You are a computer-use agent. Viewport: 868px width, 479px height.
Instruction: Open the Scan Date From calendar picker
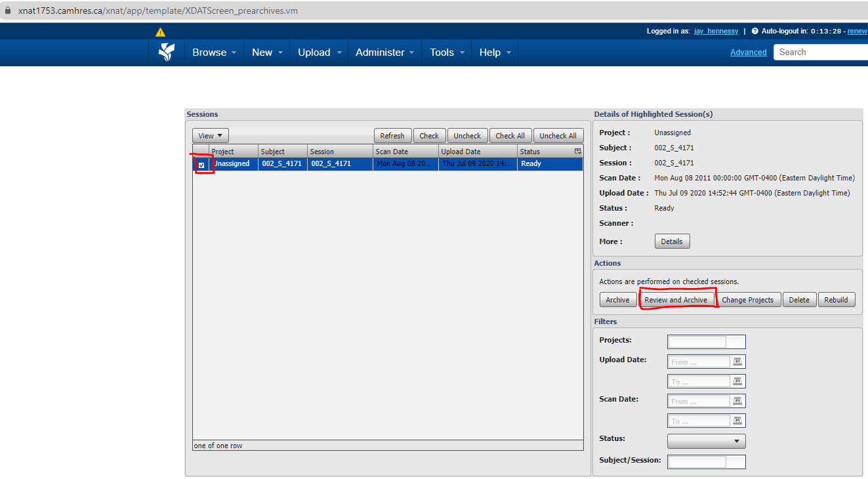tap(737, 401)
